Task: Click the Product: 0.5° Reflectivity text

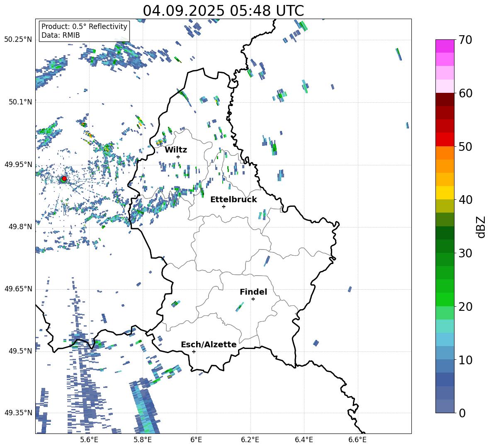Action: [84, 27]
